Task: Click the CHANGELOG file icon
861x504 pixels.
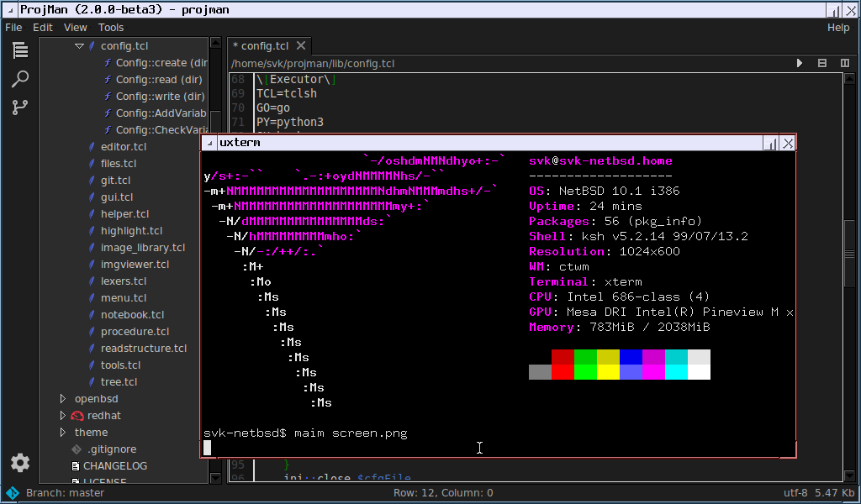Action: pyautogui.click(x=76, y=466)
